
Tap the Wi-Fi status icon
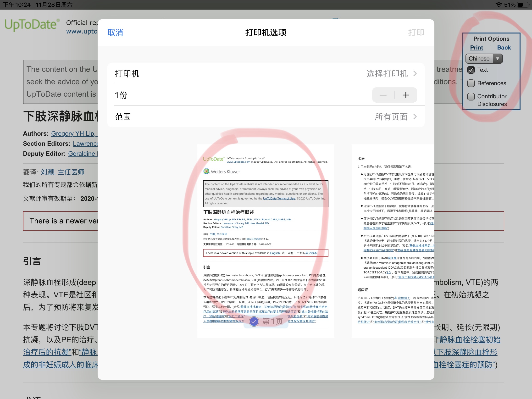pyautogui.click(x=499, y=5)
